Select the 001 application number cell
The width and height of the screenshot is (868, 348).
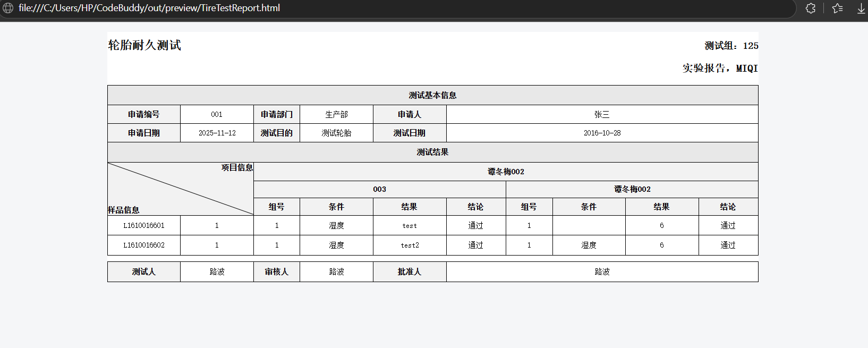[217, 114]
